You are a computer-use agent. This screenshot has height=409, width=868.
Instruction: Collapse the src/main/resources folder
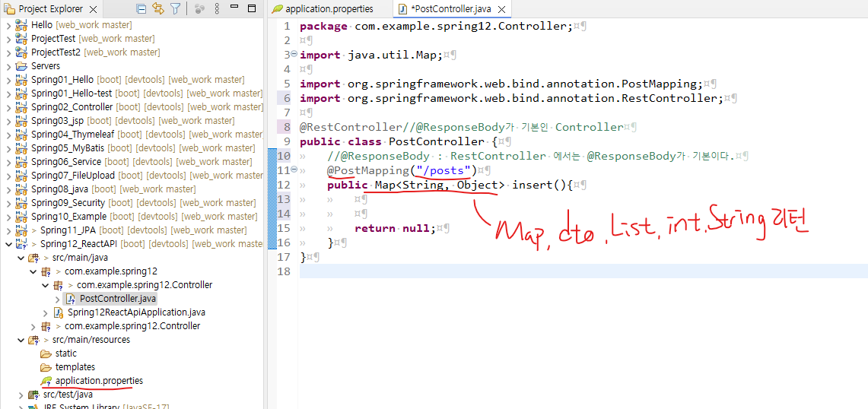coord(21,340)
